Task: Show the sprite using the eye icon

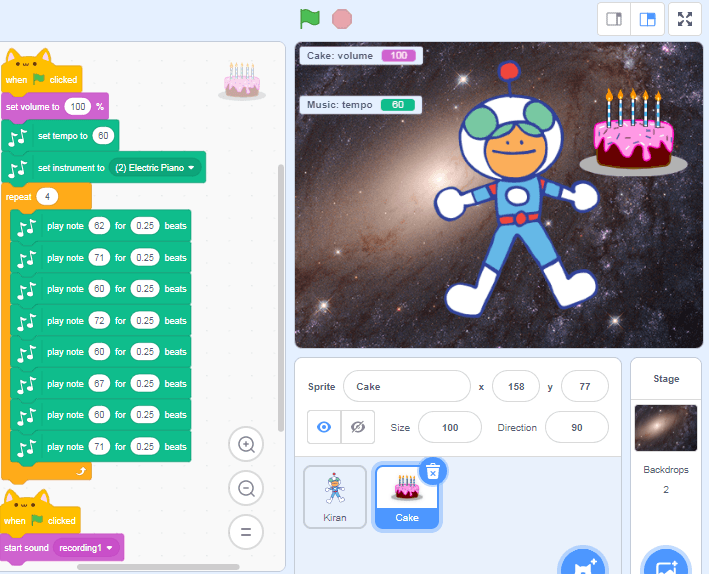Action: (x=324, y=427)
